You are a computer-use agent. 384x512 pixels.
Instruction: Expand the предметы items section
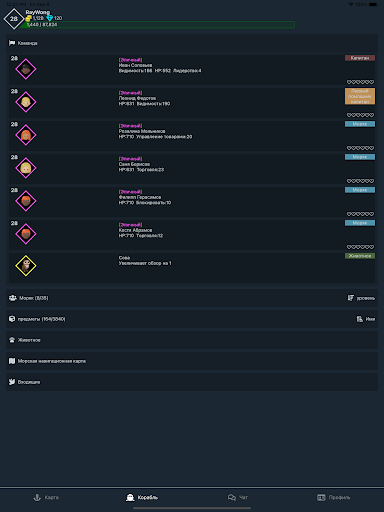point(192,319)
